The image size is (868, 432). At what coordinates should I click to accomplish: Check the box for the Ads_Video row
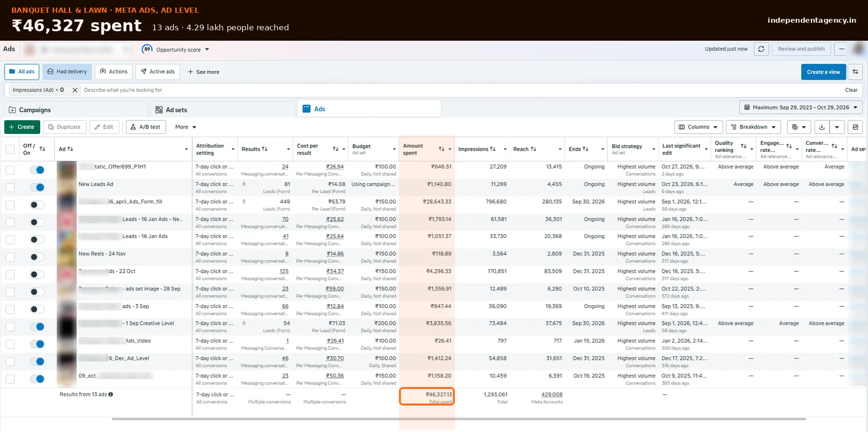pos(10,344)
